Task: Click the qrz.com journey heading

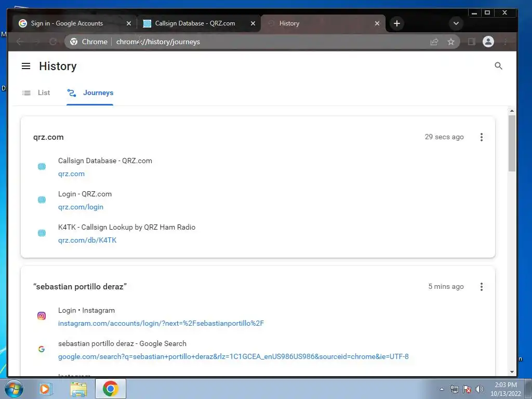Action: pyautogui.click(x=48, y=137)
